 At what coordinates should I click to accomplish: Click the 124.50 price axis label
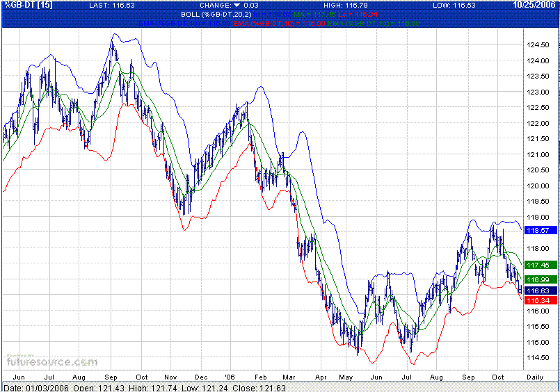point(538,45)
